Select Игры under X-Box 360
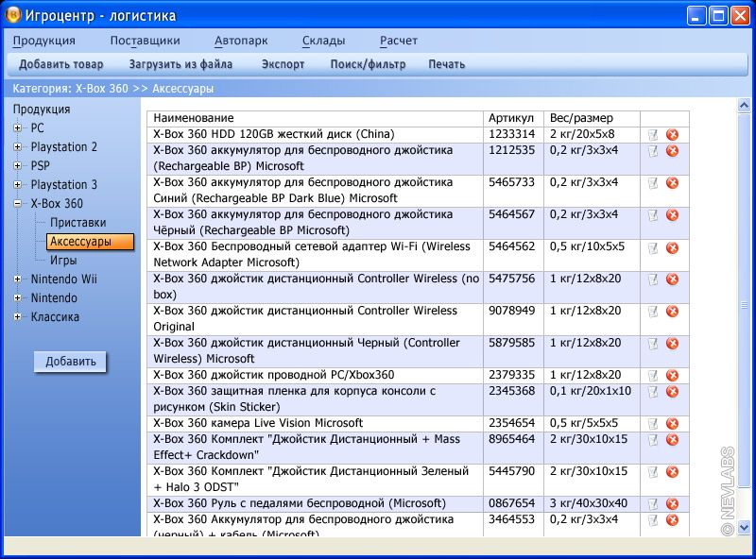Screen dimensions: 756x559 tap(63, 261)
